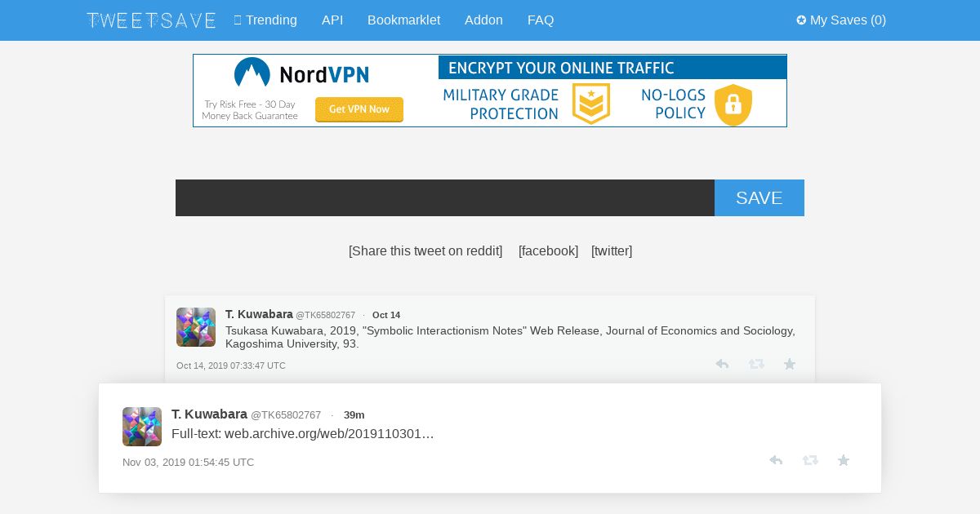Click the Get VPN Now button
The width and height of the screenshot is (980, 514).
359,109
